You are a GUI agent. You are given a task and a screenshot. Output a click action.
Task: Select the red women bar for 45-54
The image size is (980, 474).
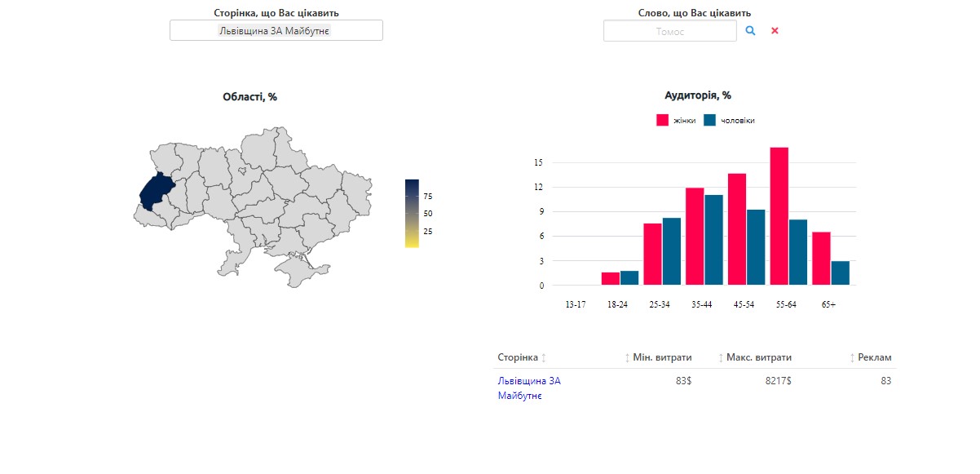click(737, 229)
